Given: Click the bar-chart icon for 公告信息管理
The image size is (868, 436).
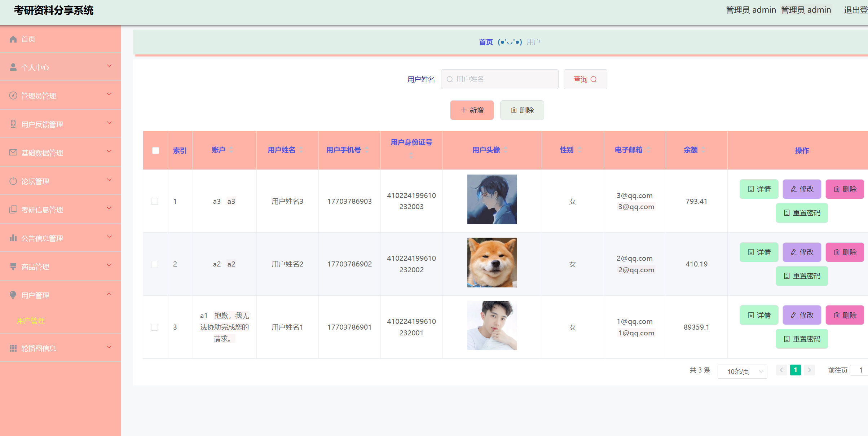Looking at the screenshot, I should [13, 238].
